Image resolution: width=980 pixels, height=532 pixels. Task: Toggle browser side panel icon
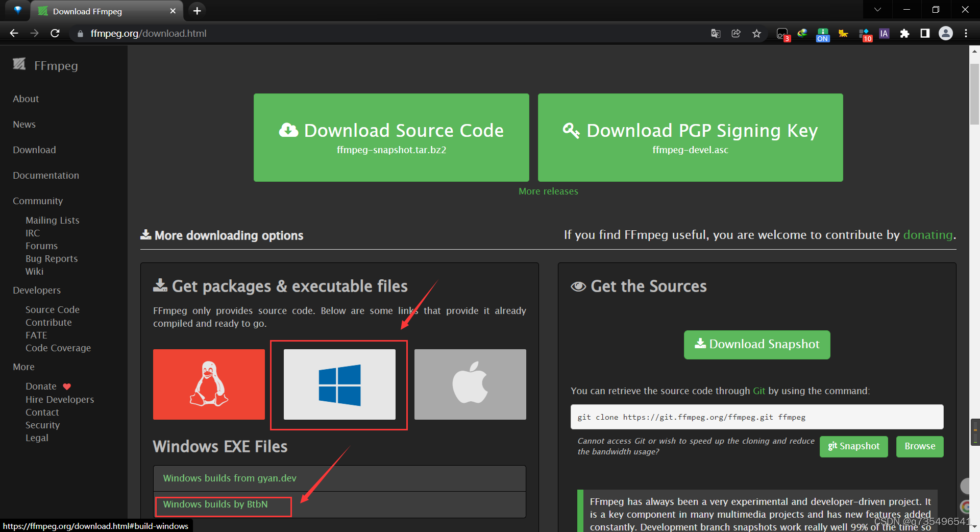(x=925, y=33)
